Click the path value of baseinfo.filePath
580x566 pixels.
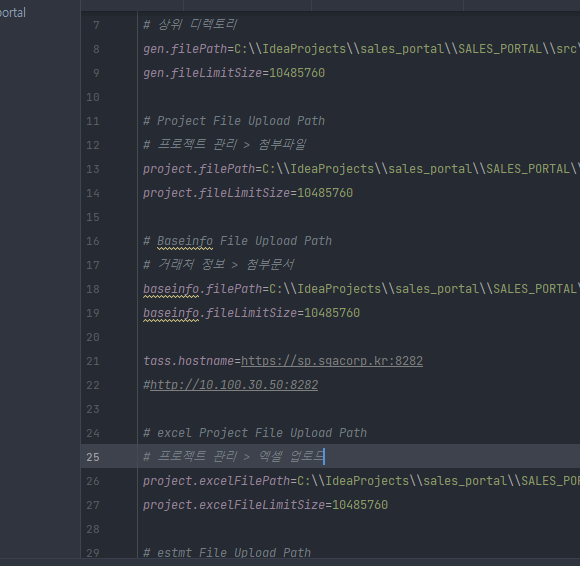[x=425, y=289]
